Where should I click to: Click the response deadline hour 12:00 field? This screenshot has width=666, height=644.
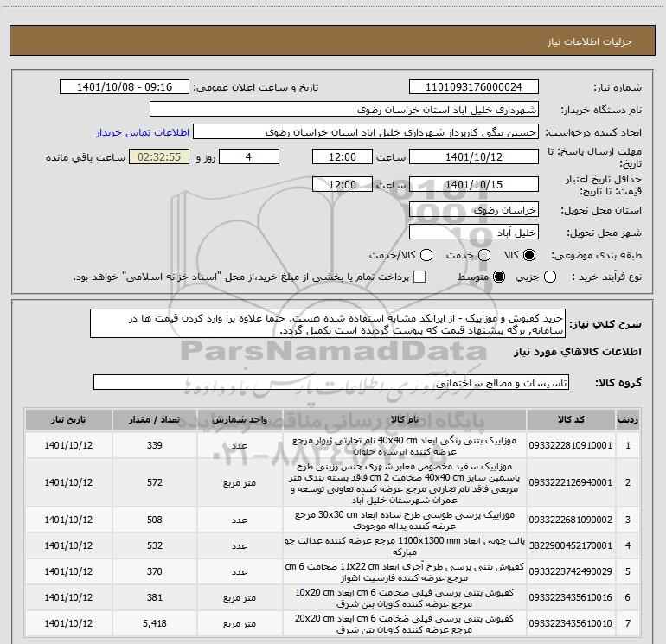[x=343, y=157]
